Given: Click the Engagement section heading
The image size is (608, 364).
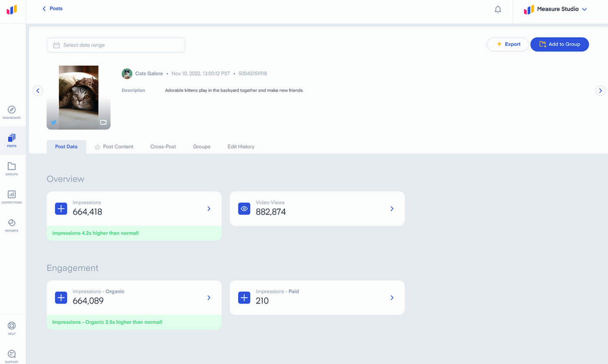Looking at the screenshot, I should 73,268.
